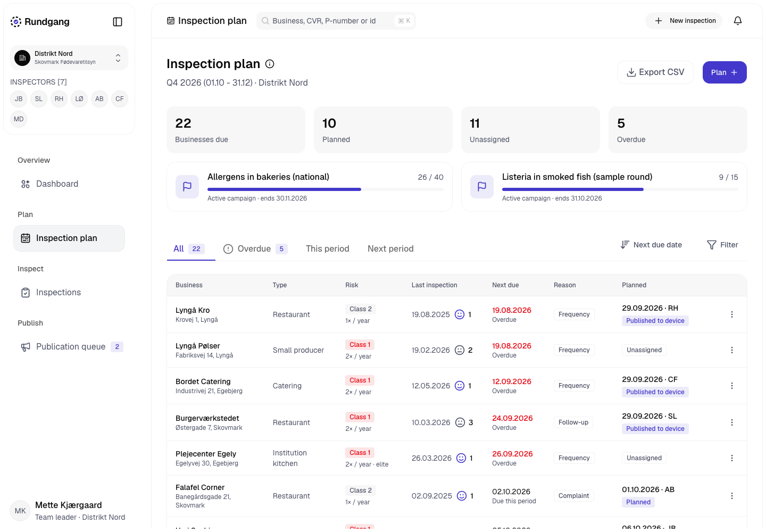Select inspector LØ avatar
The height and width of the screenshot is (532, 766).
tap(79, 99)
